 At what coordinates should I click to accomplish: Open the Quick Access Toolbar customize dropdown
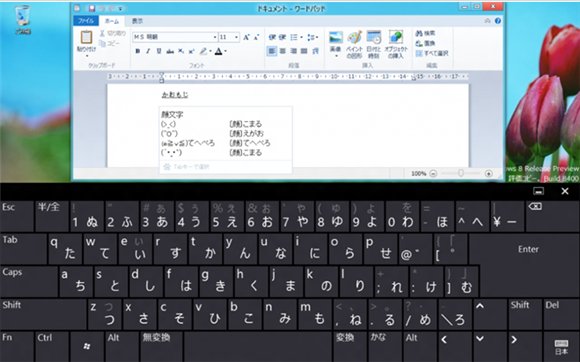click(120, 8)
